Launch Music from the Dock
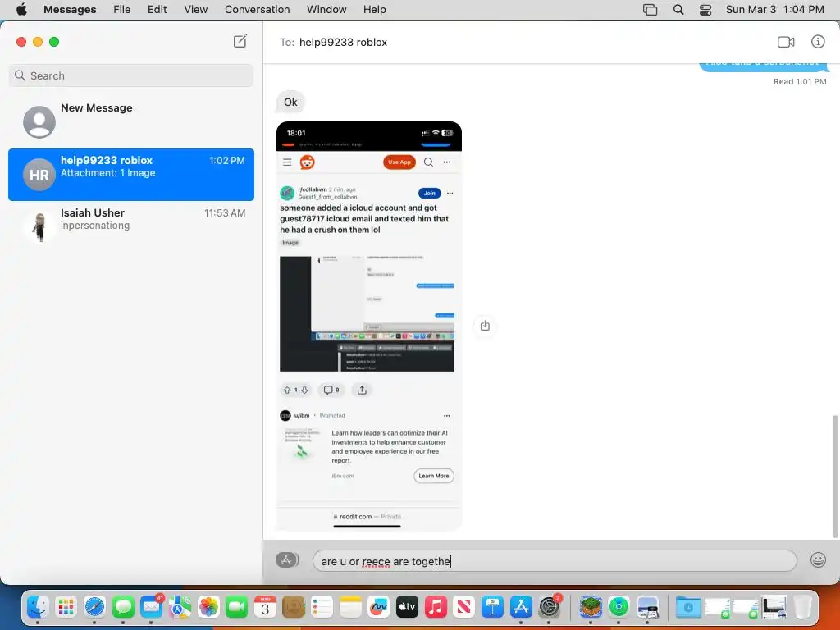 coord(436,606)
